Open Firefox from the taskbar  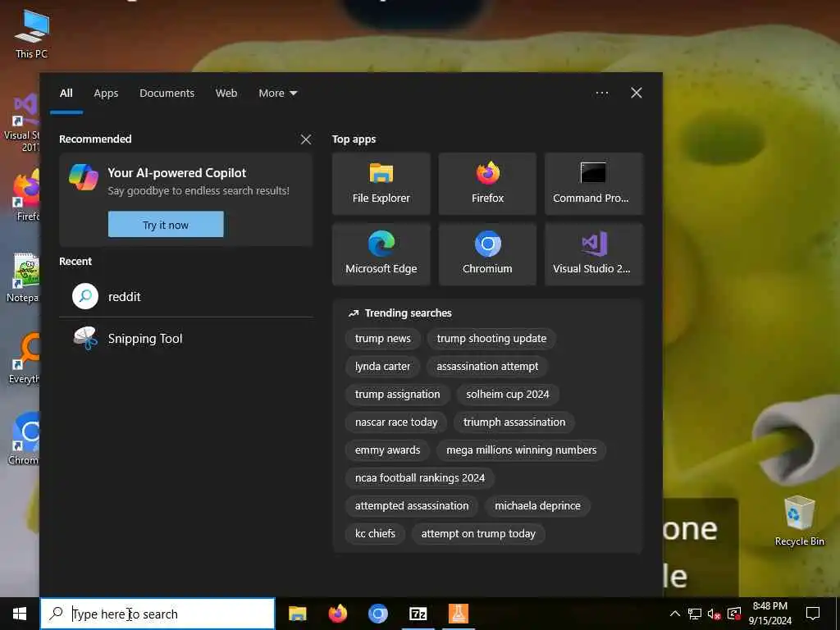click(x=337, y=614)
